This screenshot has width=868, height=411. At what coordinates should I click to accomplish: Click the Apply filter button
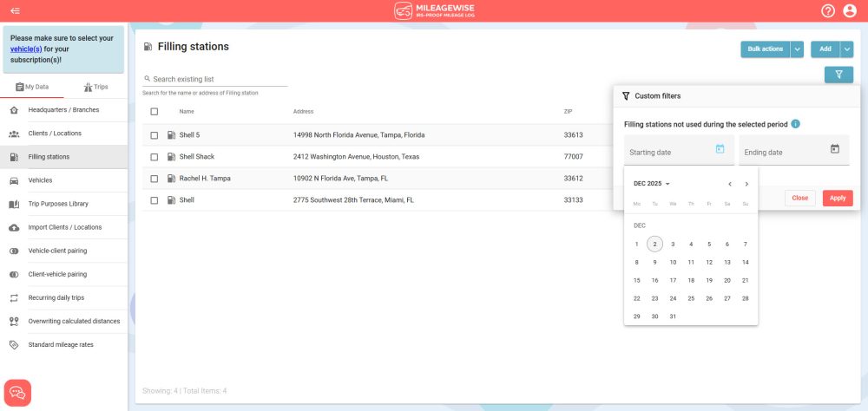838,198
